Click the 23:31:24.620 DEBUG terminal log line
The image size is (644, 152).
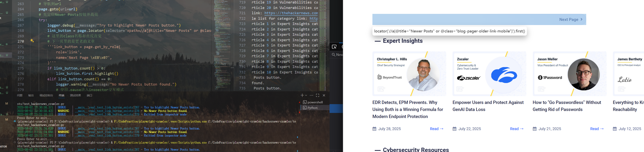108,129
